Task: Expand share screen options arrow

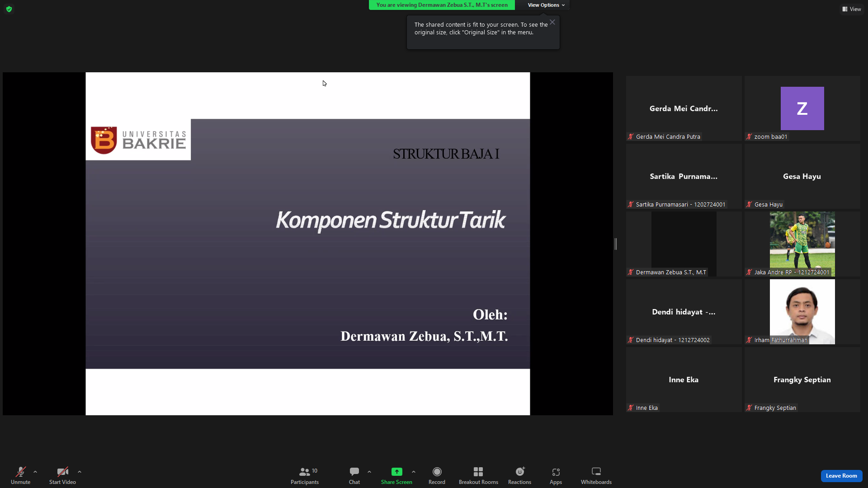Action: (414, 472)
